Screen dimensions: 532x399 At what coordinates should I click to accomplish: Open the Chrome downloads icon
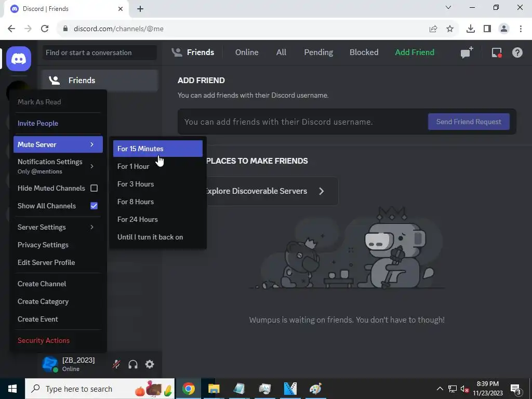pyautogui.click(x=471, y=29)
